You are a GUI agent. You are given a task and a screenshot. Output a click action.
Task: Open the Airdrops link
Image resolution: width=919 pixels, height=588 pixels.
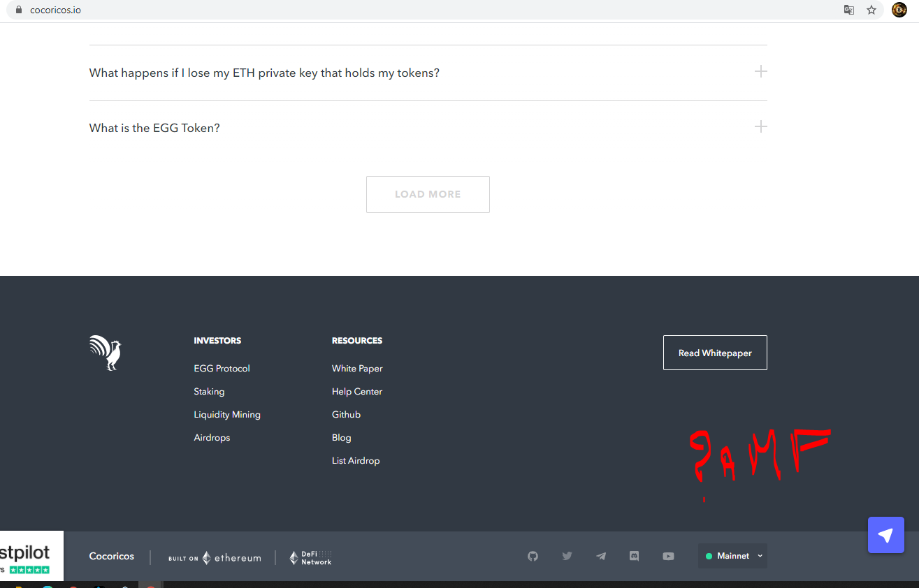[212, 438]
